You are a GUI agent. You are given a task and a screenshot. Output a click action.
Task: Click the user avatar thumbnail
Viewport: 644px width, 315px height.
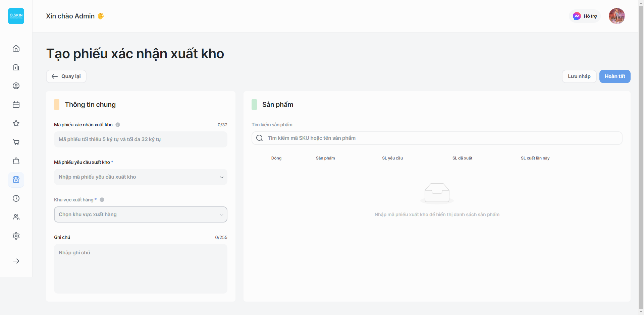[x=616, y=16]
